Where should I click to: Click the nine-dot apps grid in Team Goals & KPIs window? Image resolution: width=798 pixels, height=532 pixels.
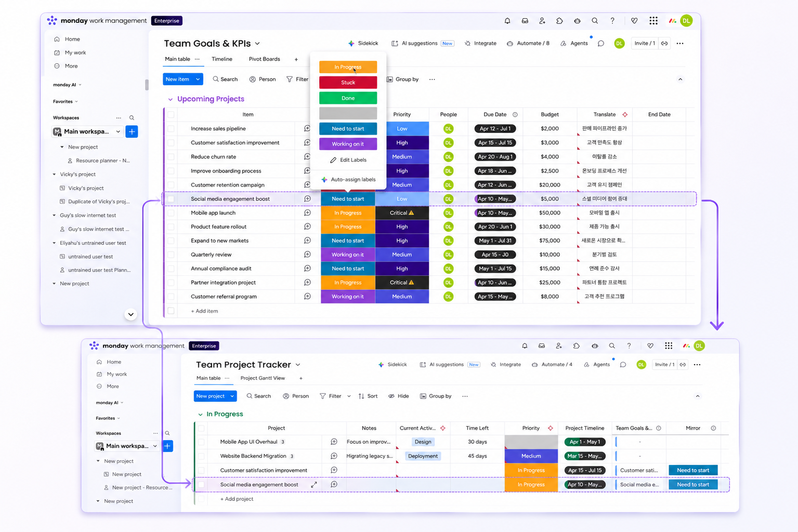click(653, 21)
